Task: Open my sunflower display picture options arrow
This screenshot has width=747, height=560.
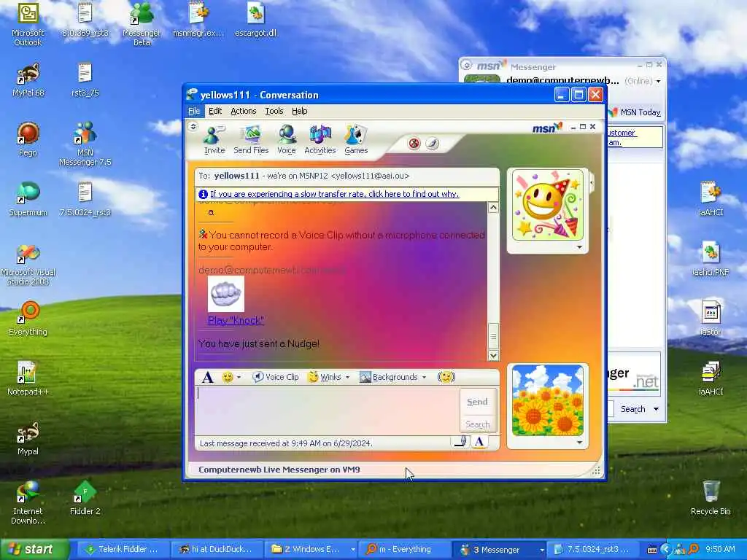Action: 579,443
